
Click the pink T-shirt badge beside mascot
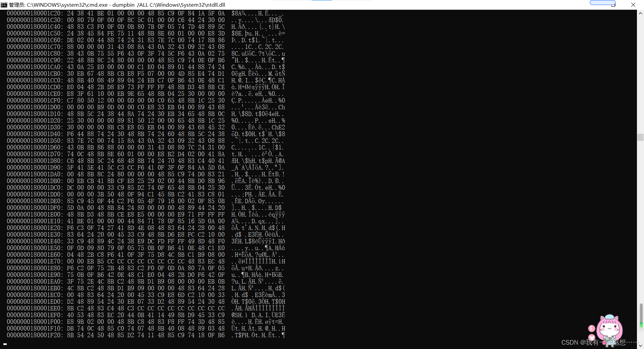(592, 337)
